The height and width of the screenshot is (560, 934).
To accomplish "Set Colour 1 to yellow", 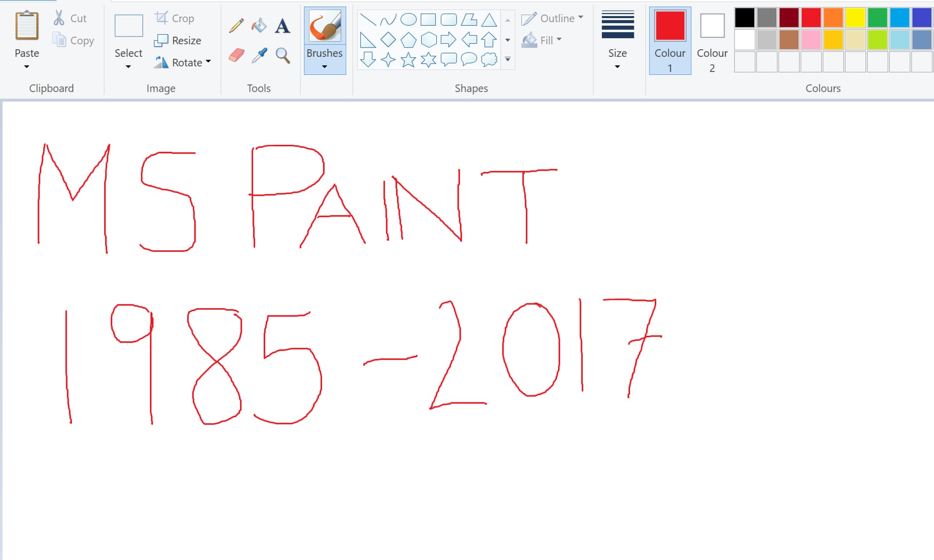I will 855,17.
